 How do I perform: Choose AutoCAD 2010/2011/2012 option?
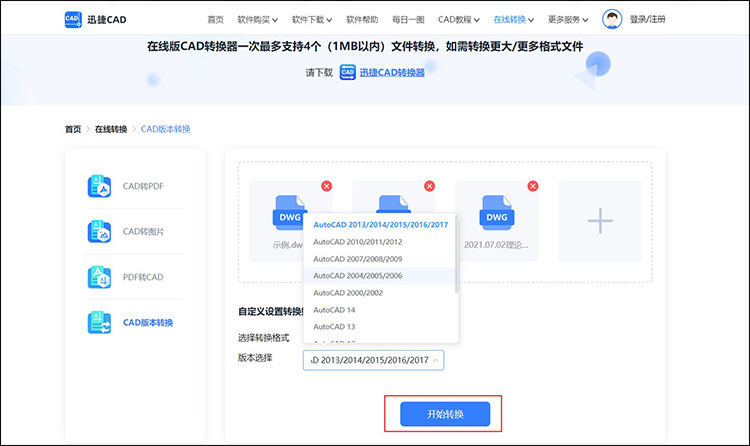(381, 242)
